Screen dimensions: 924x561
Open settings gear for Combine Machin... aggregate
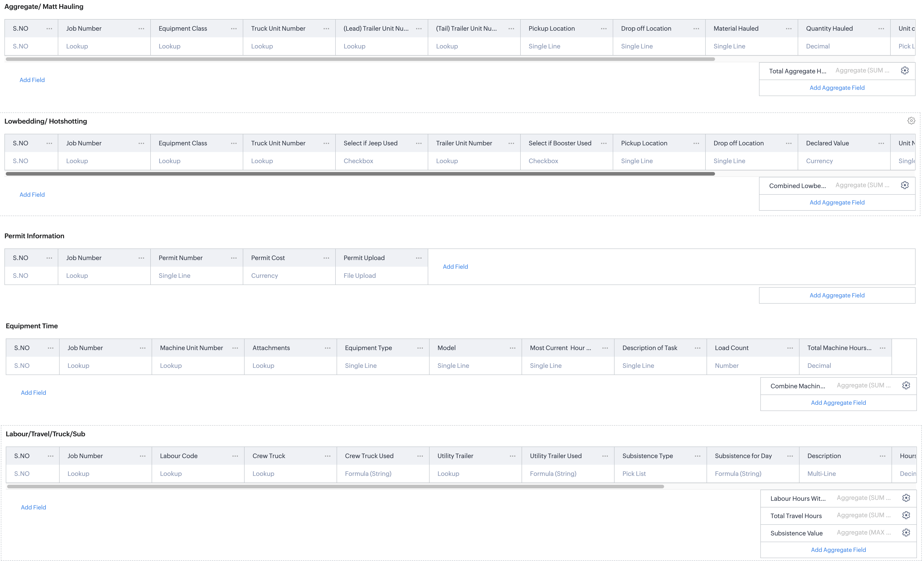906,385
